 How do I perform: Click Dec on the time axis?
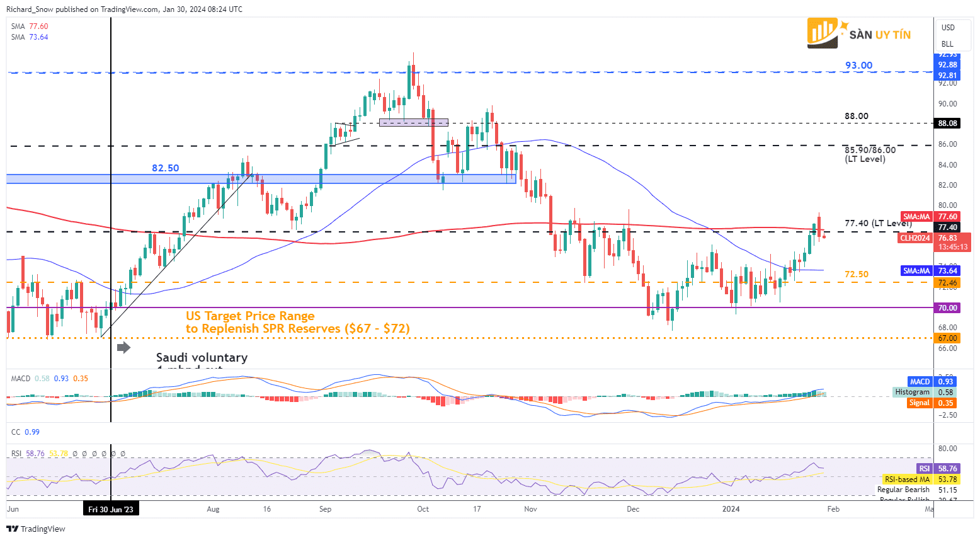click(633, 509)
